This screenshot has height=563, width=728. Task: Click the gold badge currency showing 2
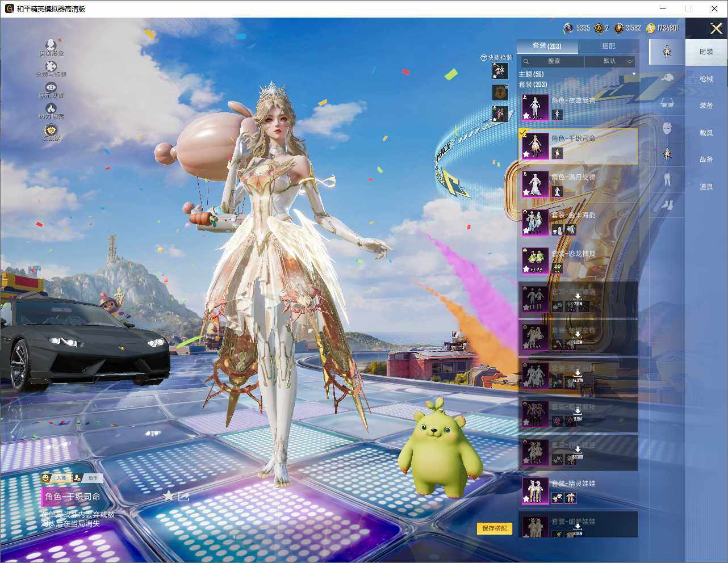click(599, 28)
